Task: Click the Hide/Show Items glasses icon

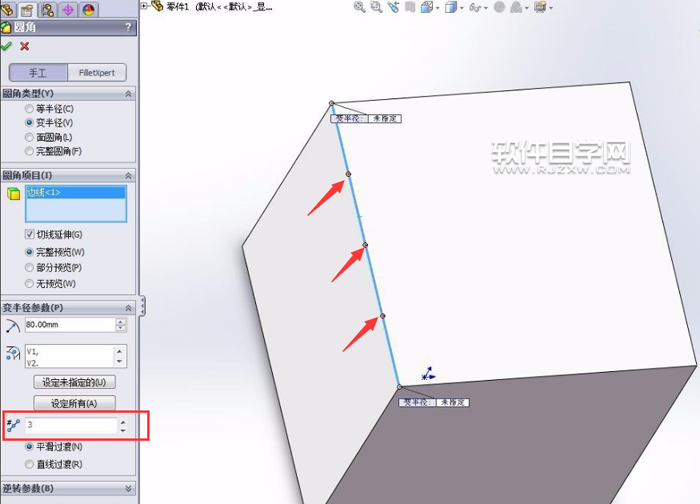Action: click(x=475, y=8)
